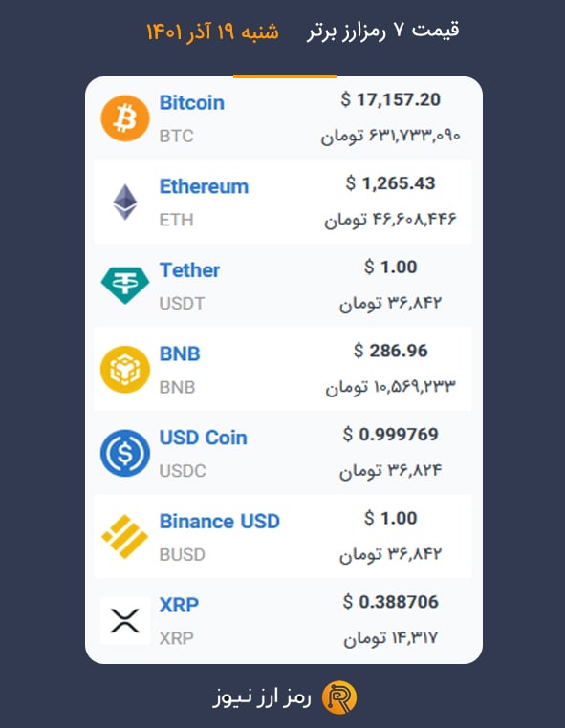This screenshot has width=565, height=728.
Task: Click the Bitcoin price $ 17,157.20
Action: click(390, 99)
